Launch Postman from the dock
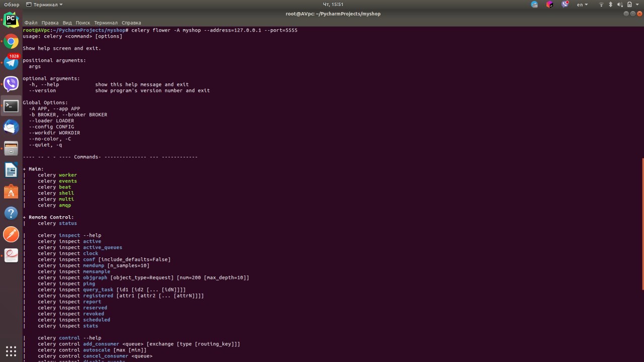644x362 pixels. click(x=11, y=234)
